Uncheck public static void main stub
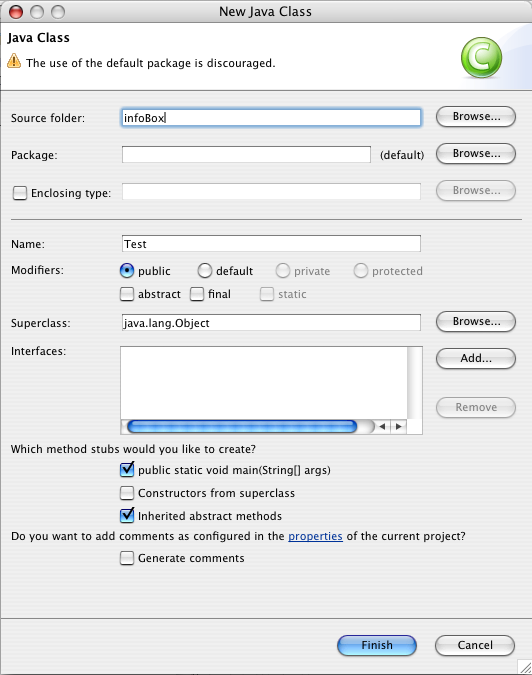Image resolution: width=532 pixels, height=675 pixels. click(127, 470)
